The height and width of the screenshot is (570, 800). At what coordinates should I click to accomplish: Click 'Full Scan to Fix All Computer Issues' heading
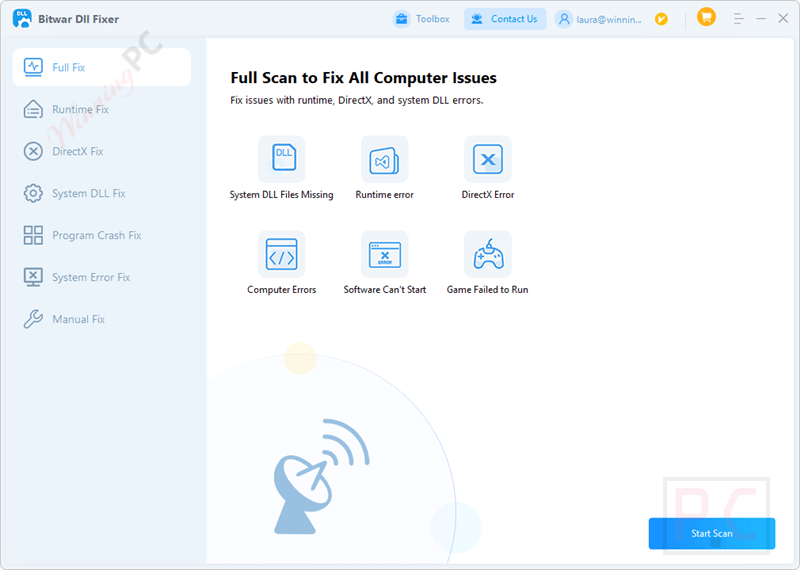363,78
